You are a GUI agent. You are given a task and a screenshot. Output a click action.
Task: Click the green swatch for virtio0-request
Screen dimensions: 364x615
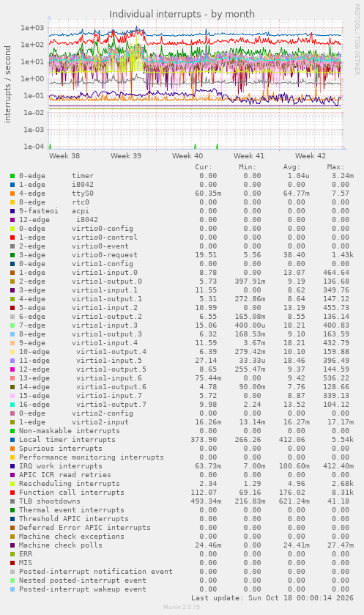coord(12,255)
